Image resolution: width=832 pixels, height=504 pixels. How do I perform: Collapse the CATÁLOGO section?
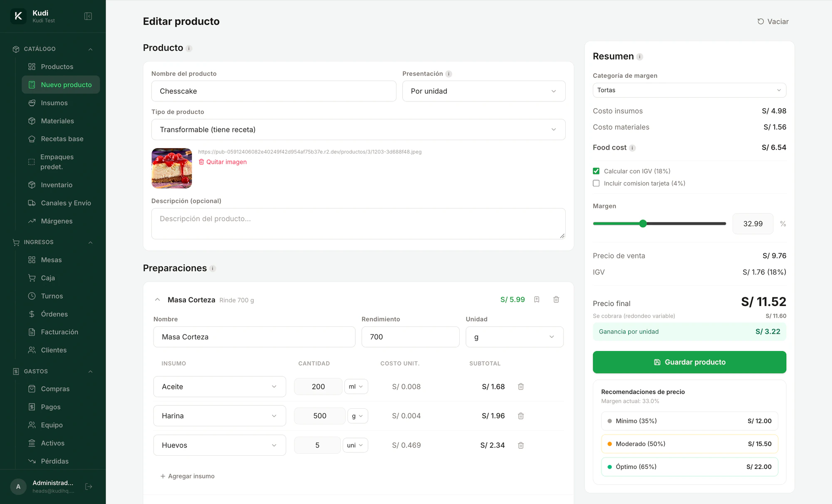(90, 49)
